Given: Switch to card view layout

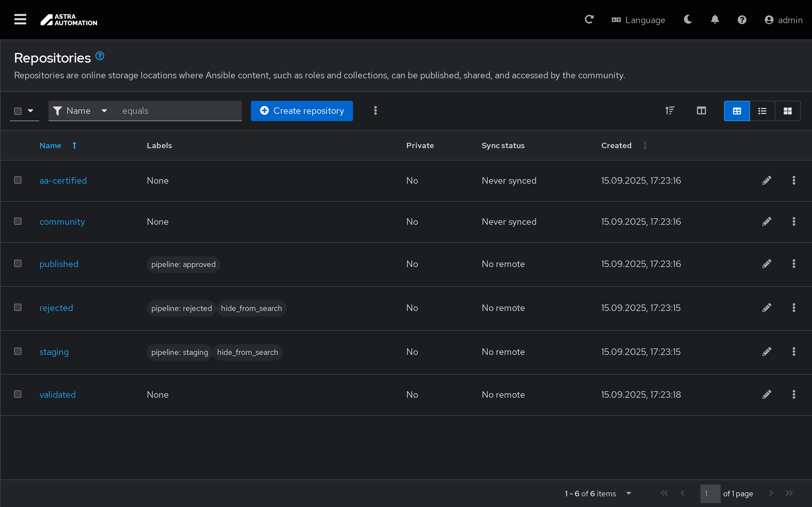Looking at the screenshot, I should 787,111.
